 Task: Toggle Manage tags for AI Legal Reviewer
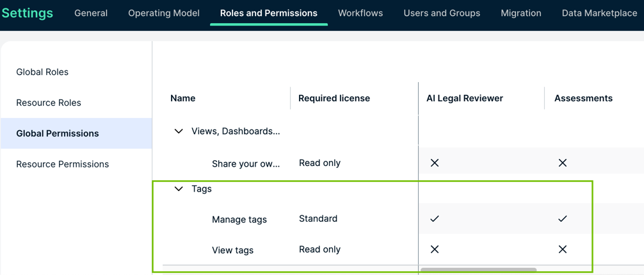[x=435, y=219]
